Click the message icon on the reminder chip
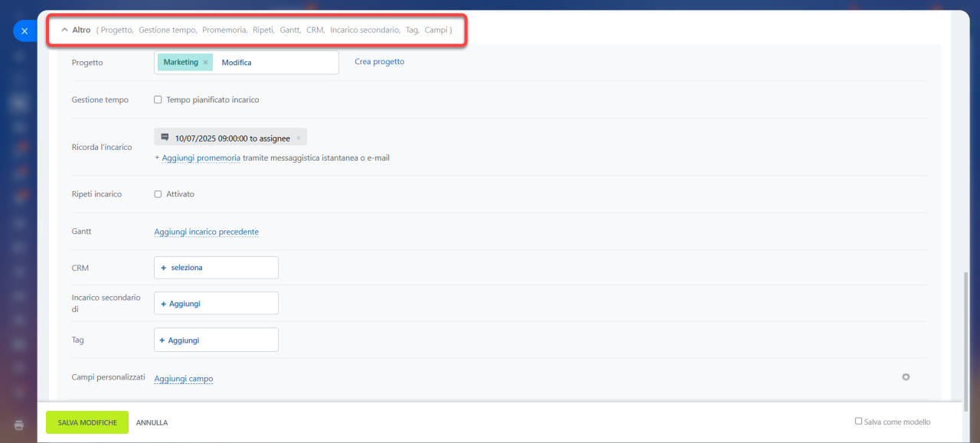This screenshot has width=980, height=443. [x=165, y=138]
